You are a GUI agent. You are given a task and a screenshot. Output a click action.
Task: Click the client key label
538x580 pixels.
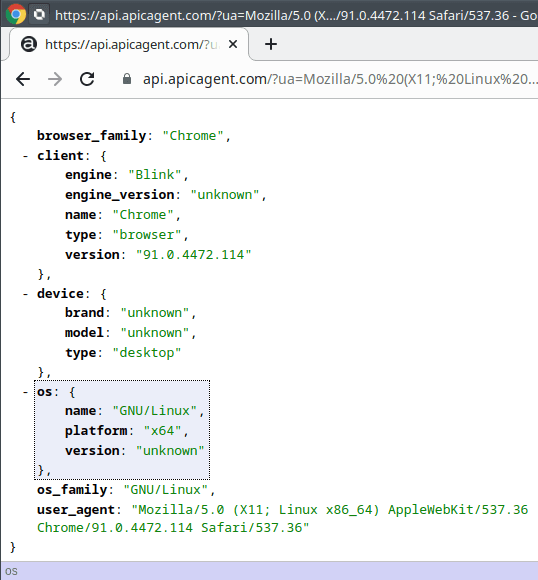(x=60, y=156)
